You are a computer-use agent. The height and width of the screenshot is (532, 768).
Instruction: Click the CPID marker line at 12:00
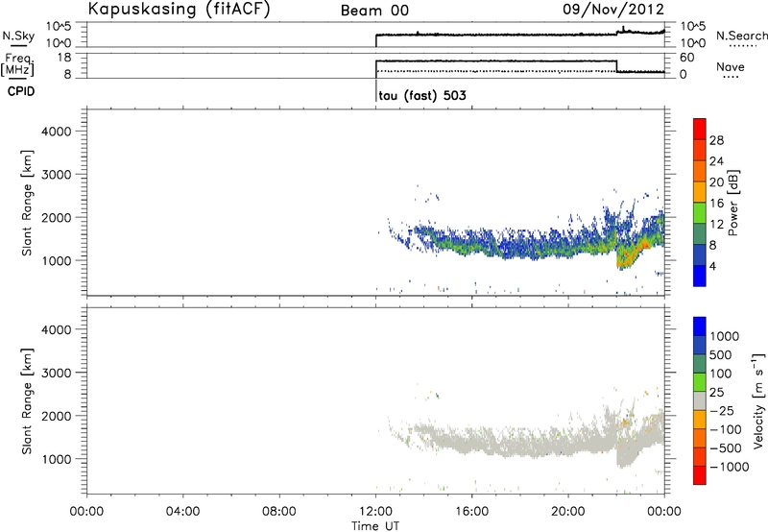pos(375,91)
